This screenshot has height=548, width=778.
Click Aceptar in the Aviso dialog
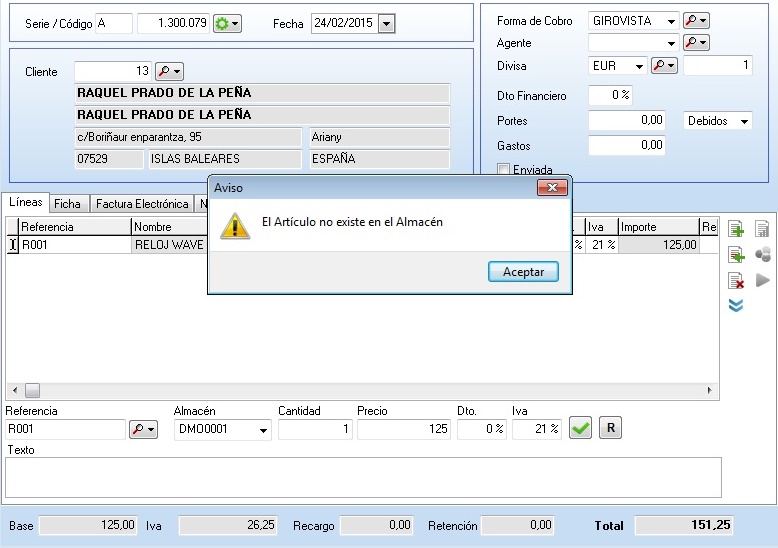pyautogui.click(x=523, y=272)
